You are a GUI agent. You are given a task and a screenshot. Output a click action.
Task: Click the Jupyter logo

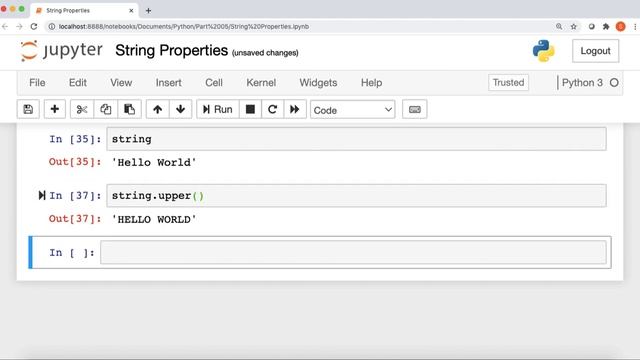click(62, 51)
